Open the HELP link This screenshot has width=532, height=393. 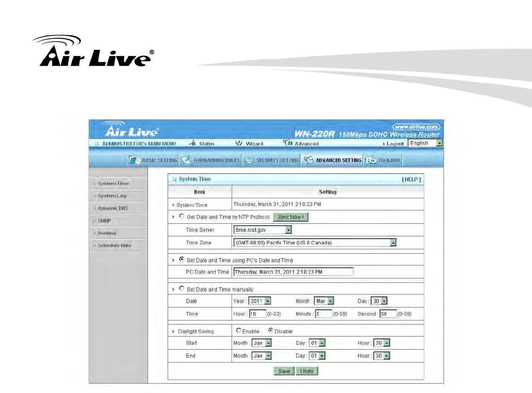tap(411, 179)
